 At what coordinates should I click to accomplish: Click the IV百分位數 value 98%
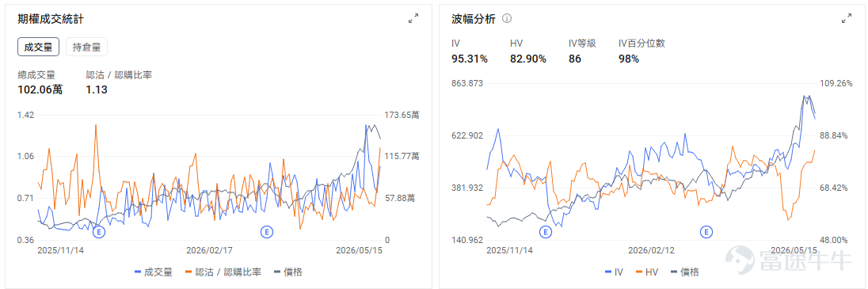(629, 58)
